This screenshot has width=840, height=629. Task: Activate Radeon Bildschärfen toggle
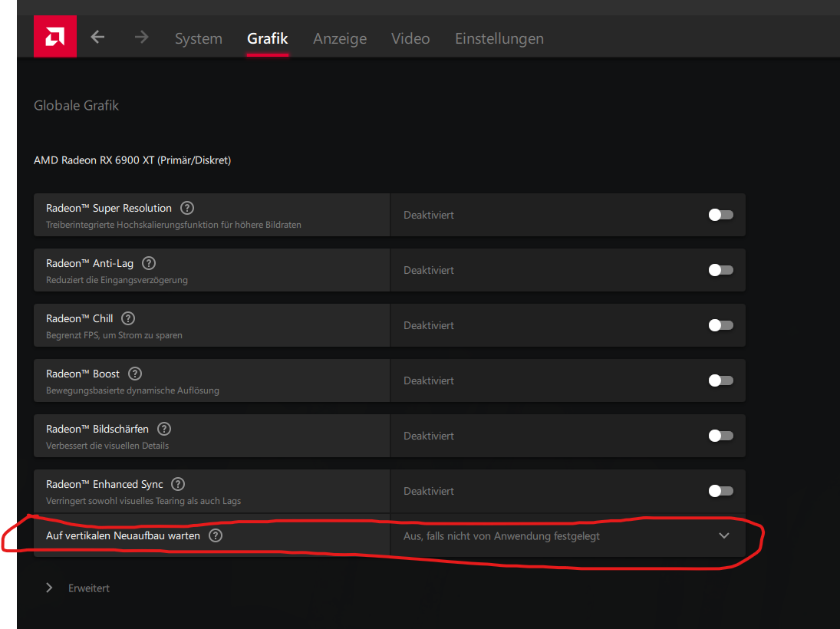tap(720, 436)
